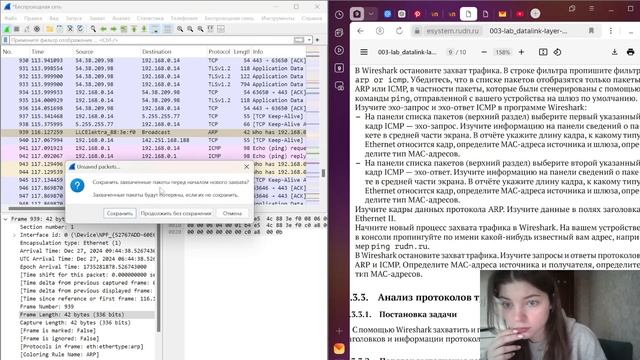The height and width of the screenshot is (360, 640).
Task: Stop capturing packets via the square toolbar icon
Action: [x=17, y=29]
